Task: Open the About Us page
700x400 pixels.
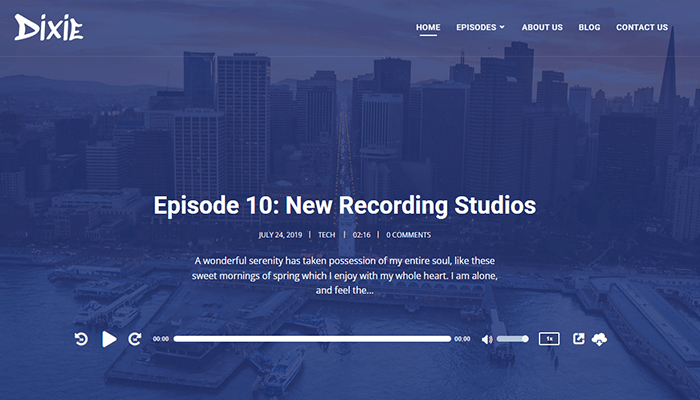Action: [542, 27]
